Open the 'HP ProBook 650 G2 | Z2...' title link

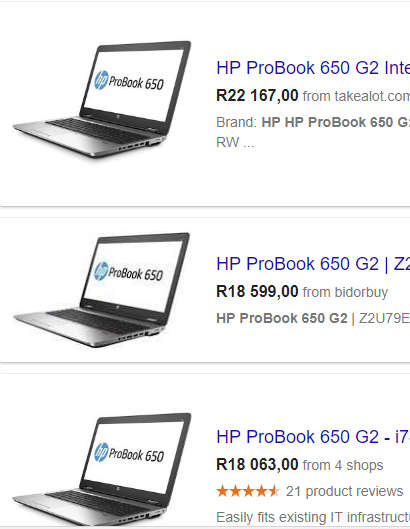click(x=313, y=264)
